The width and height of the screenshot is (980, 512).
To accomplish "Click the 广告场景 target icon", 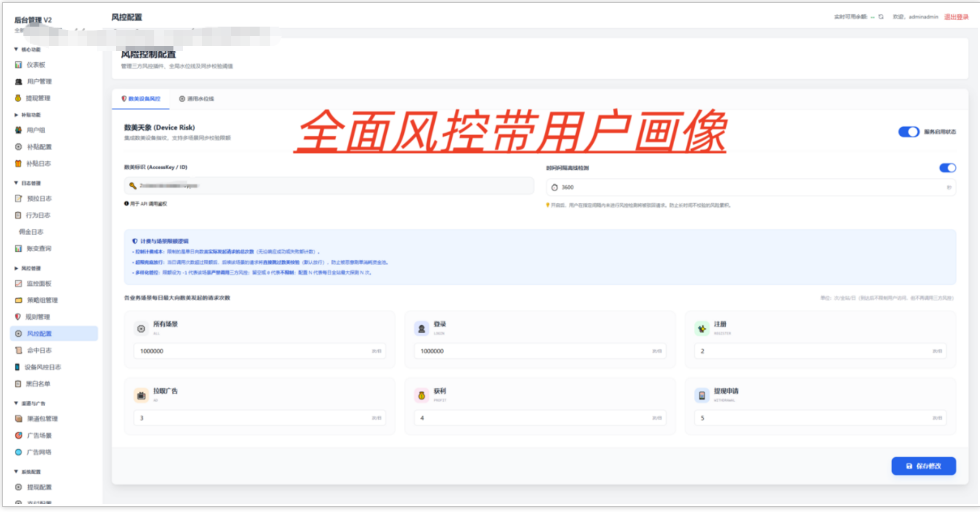I will 19,435.
